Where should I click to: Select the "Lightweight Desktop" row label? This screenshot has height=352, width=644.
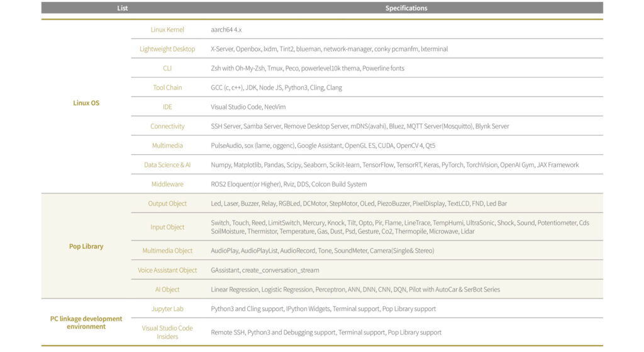point(167,49)
